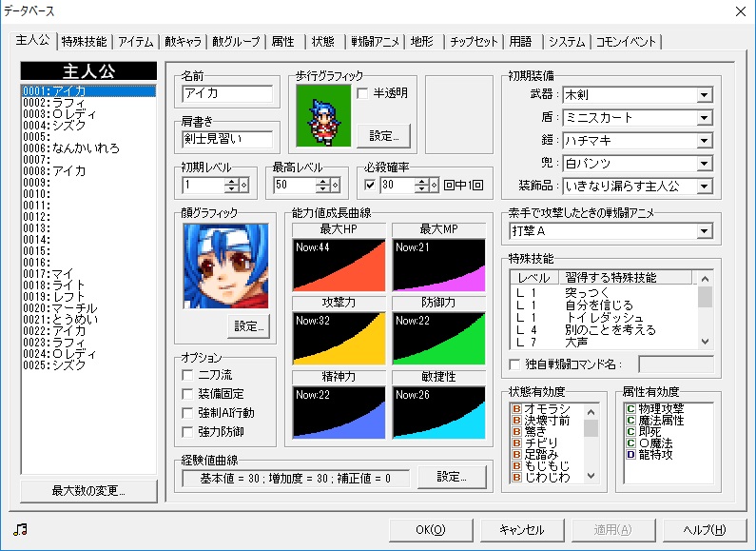Viewport: 756px width, 551px height.
Task: Switch to the 特殊技能 tab
Action: 84,42
